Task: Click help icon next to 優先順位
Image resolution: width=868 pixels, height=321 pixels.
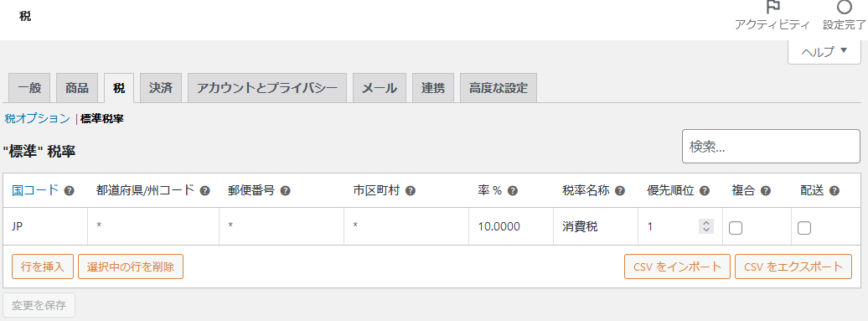Action: click(x=705, y=191)
